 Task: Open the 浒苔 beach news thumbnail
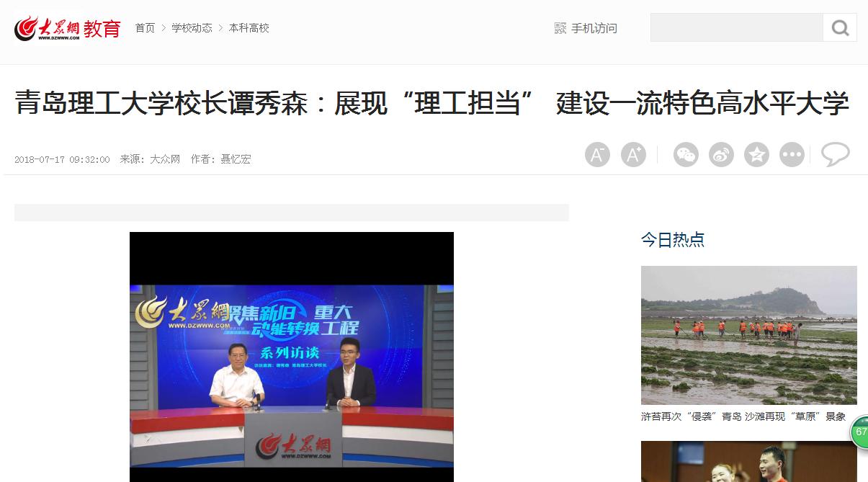(x=749, y=335)
